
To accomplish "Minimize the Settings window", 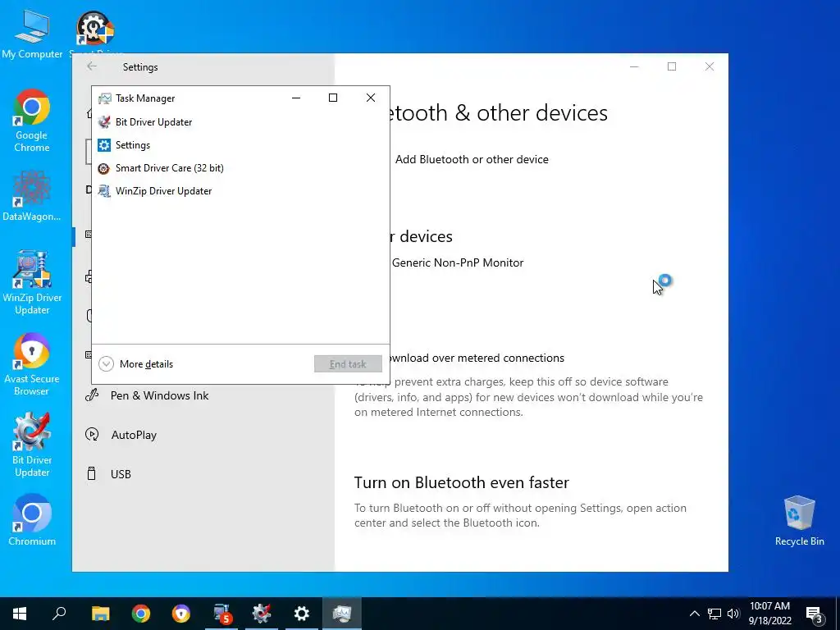I will tap(634, 66).
